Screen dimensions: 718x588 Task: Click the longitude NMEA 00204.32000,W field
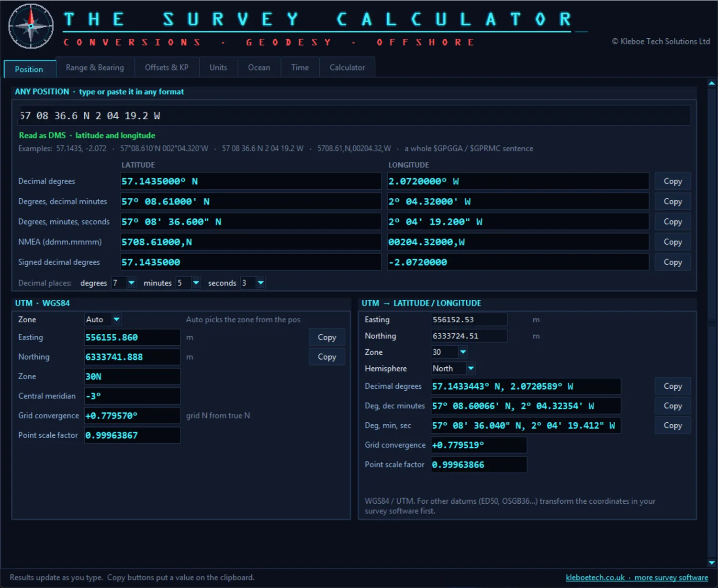click(518, 242)
